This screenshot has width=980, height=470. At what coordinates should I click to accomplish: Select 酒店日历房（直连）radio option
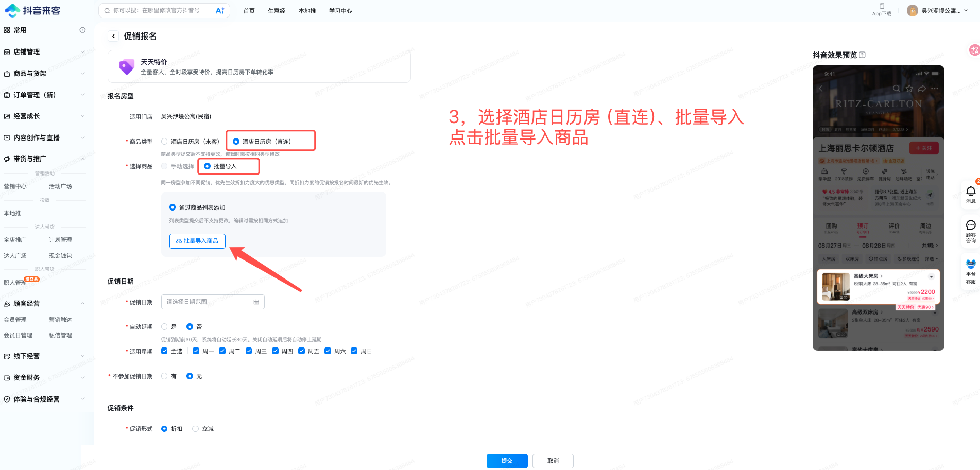coord(236,142)
